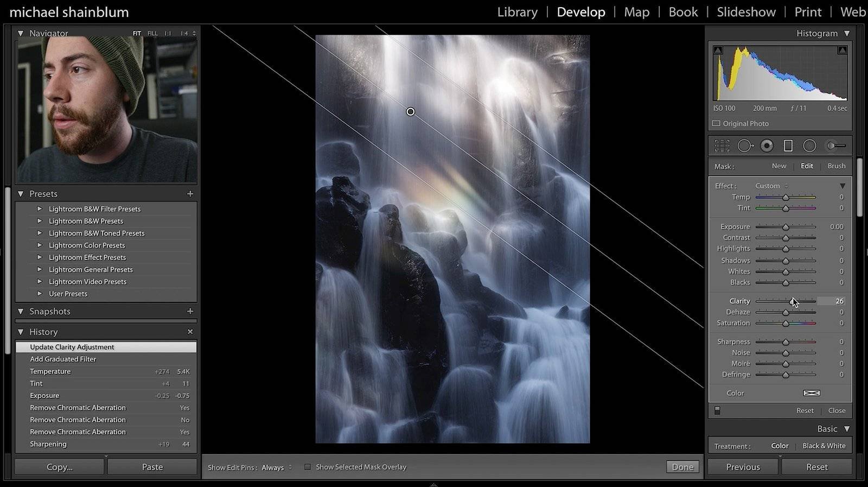This screenshot has width=868, height=487.
Task: Flip the graduated filter on/off panel switch
Action: coord(717,411)
